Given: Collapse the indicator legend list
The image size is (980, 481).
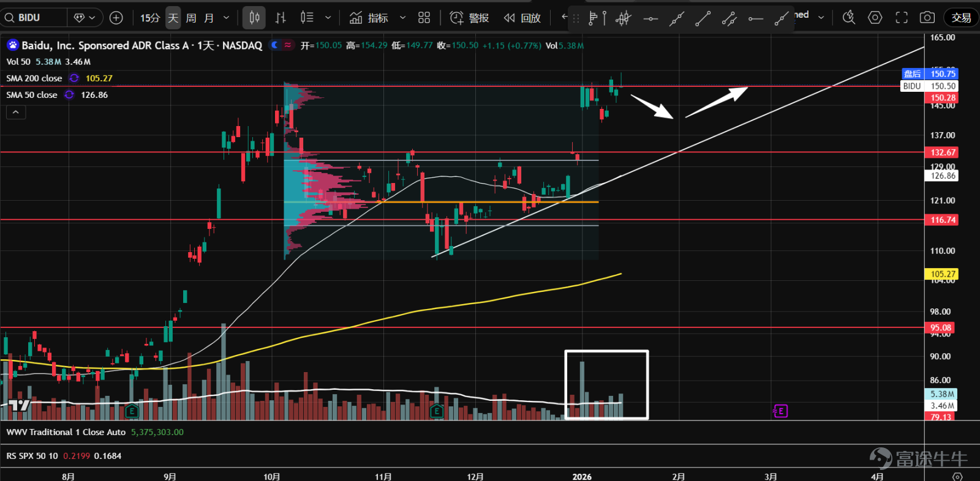Looking at the screenshot, I should [16, 113].
